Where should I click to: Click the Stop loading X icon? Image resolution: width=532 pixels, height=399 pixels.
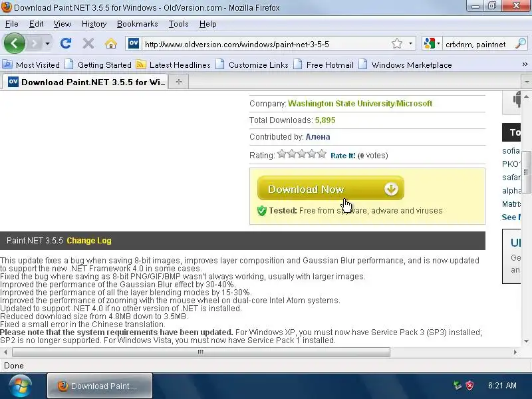(88, 43)
